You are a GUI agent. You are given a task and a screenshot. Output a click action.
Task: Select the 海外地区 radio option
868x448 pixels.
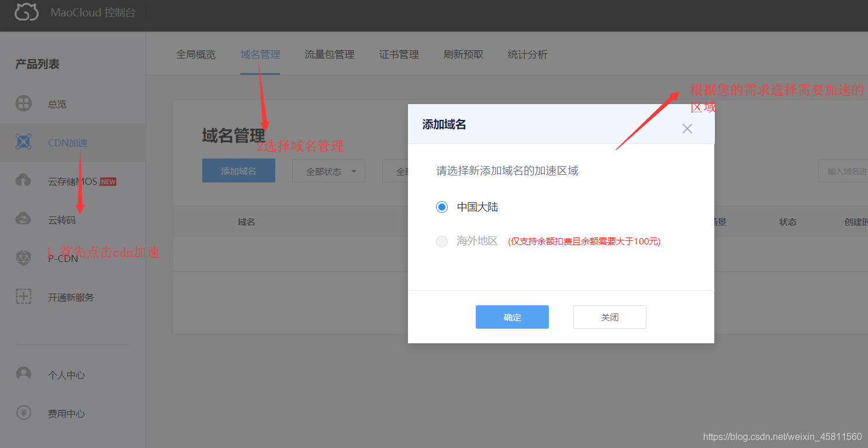[x=442, y=242]
